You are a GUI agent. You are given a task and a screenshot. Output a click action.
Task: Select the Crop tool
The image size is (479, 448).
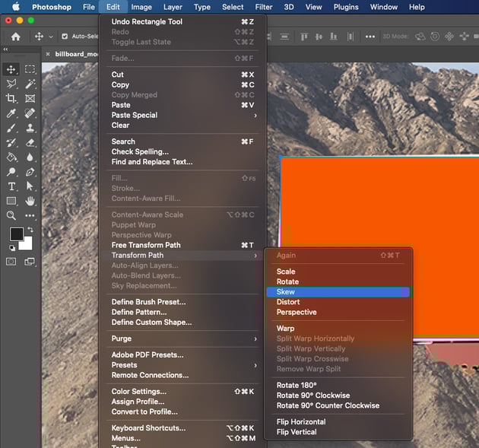point(11,98)
